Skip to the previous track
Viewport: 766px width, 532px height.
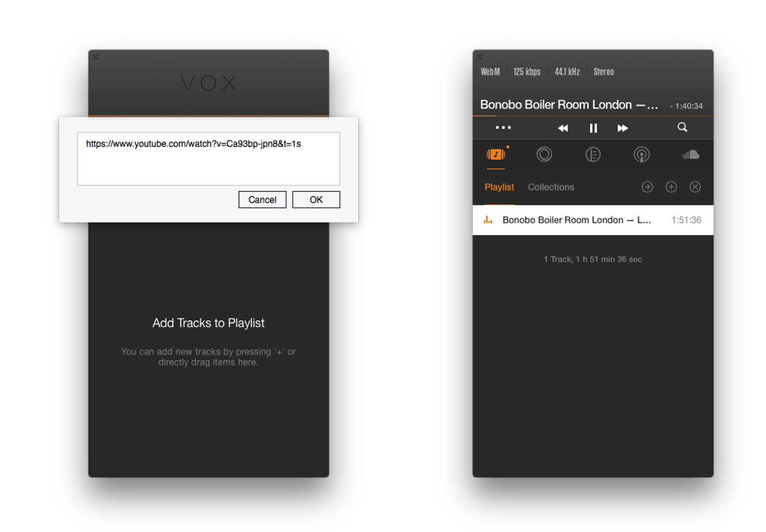[x=563, y=128]
